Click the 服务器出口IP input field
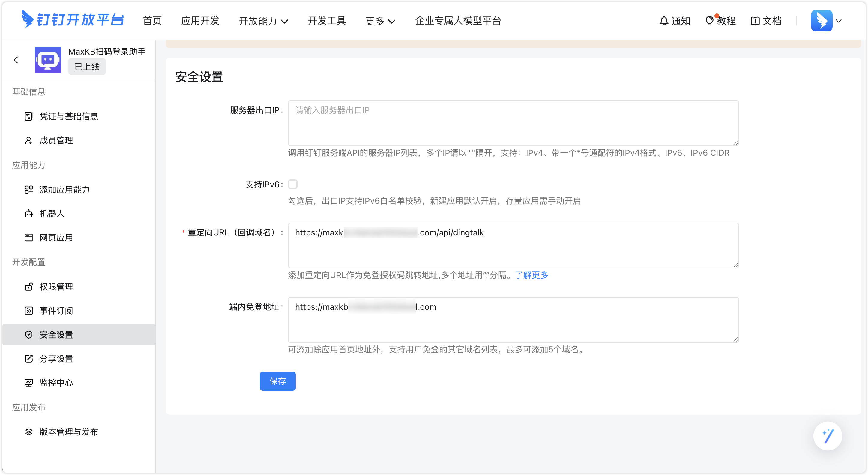868x475 pixels. [512, 123]
